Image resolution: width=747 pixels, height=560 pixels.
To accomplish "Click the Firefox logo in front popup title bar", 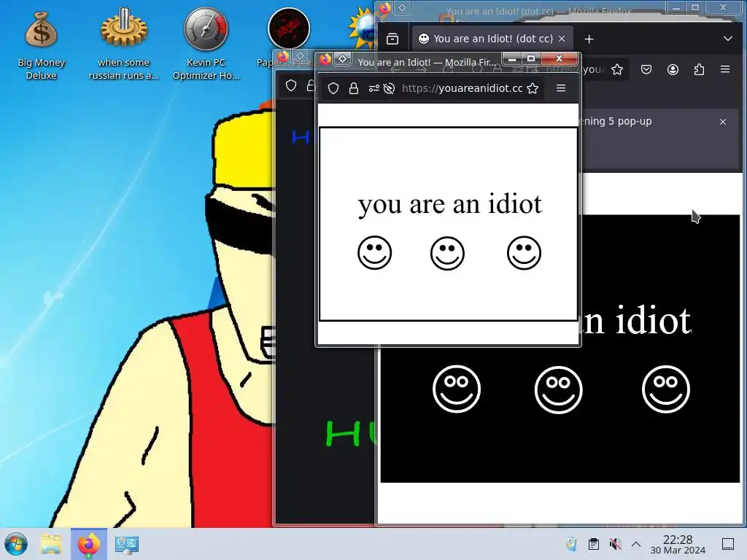I will pyautogui.click(x=325, y=59).
